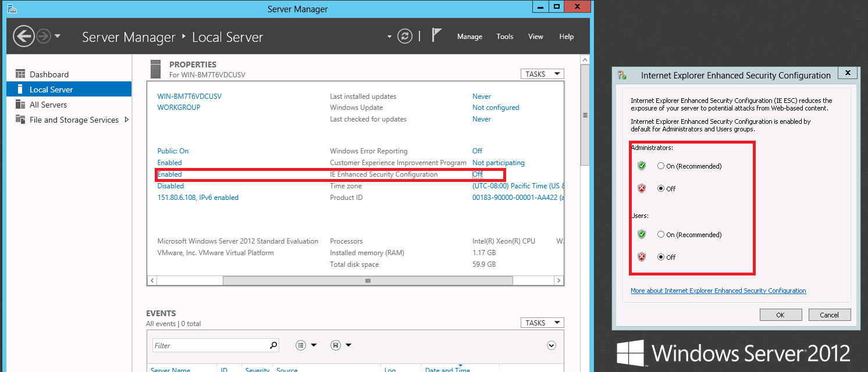Screen dimensions: 868x372
Task: Click Last checked for updates 'Never' link
Action: pos(482,119)
